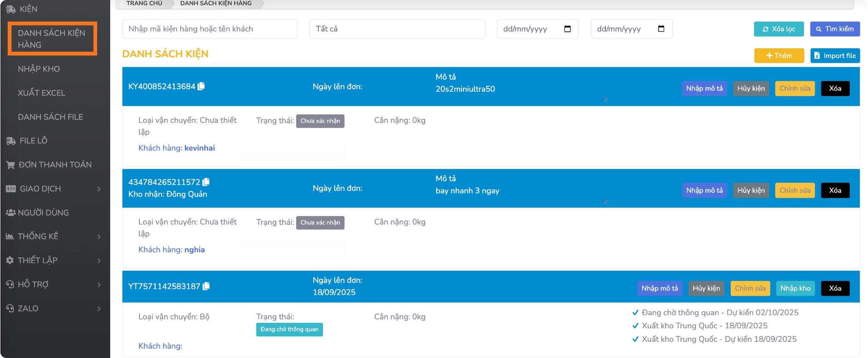Screen dimensions: 868x358
Task: Open Đơn Thanh Toán cart section
Action: [55, 165]
